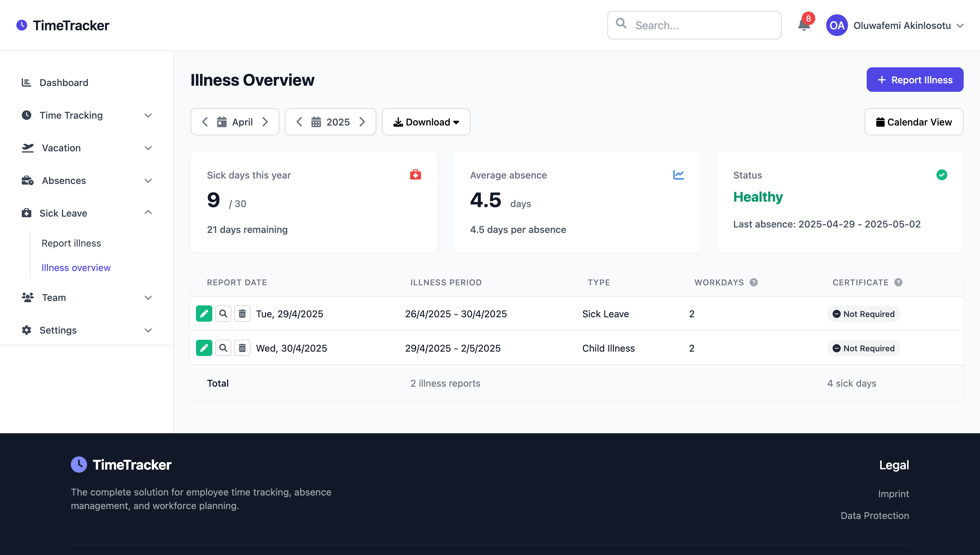This screenshot has width=980, height=555.
Task: Click the Not Required badge for Sick Leave
Action: 864,314
